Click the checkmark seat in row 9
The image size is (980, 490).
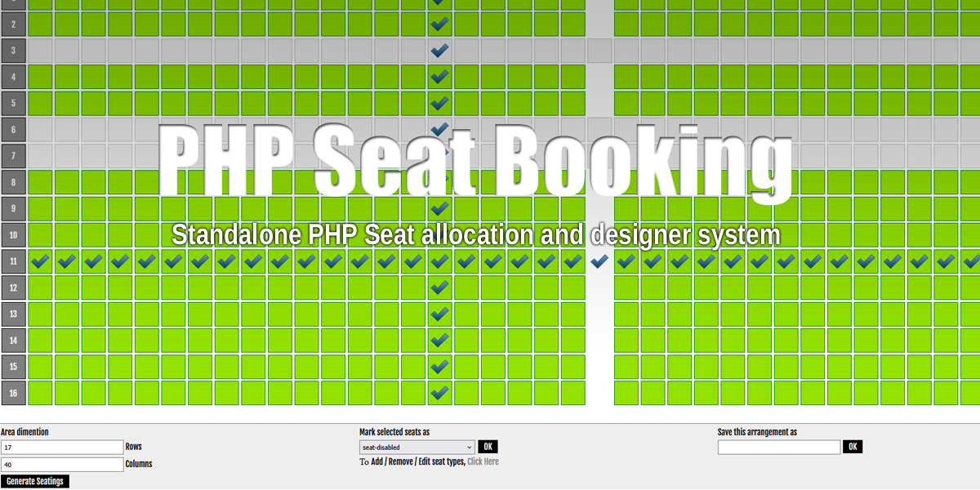point(439,208)
